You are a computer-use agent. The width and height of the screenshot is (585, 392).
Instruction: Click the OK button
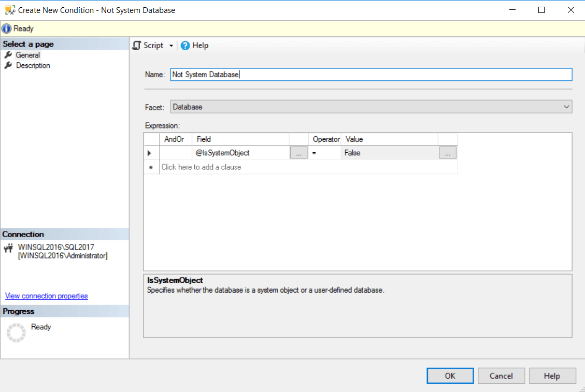click(450, 375)
